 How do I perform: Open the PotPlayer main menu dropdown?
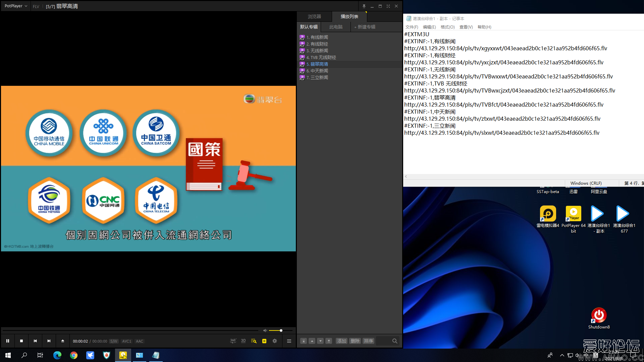(x=16, y=6)
